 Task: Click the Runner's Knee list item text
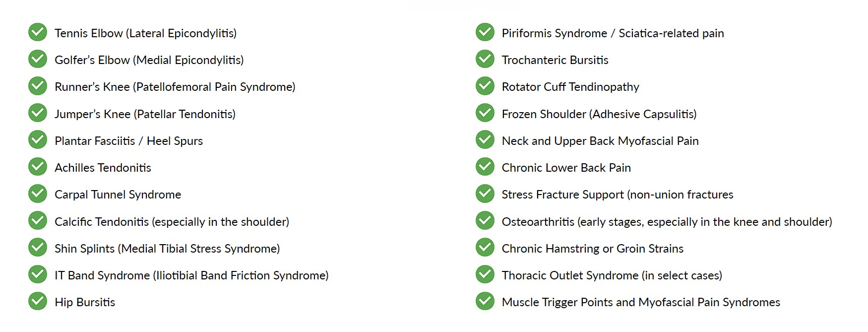point(175,87)
